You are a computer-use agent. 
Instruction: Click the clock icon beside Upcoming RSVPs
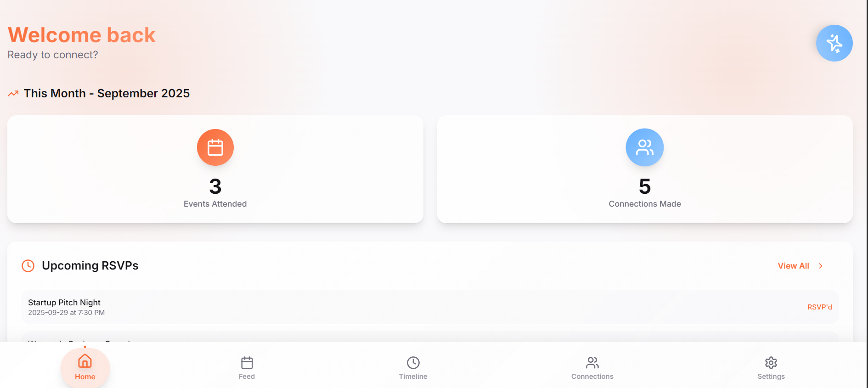point(28,266)
